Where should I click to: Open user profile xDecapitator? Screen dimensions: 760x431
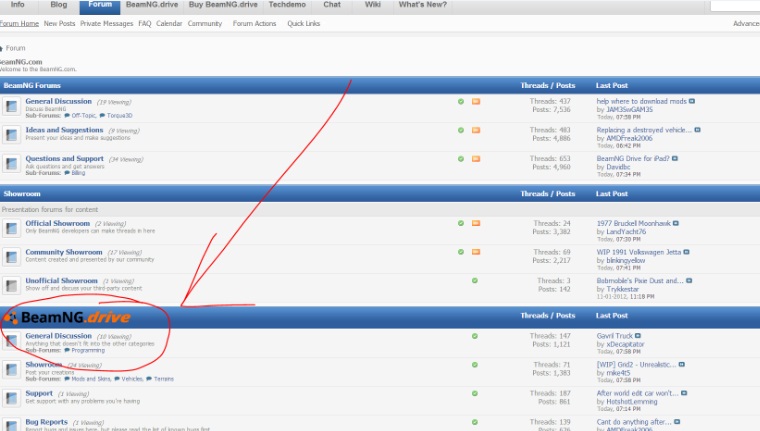coord(625,344)
